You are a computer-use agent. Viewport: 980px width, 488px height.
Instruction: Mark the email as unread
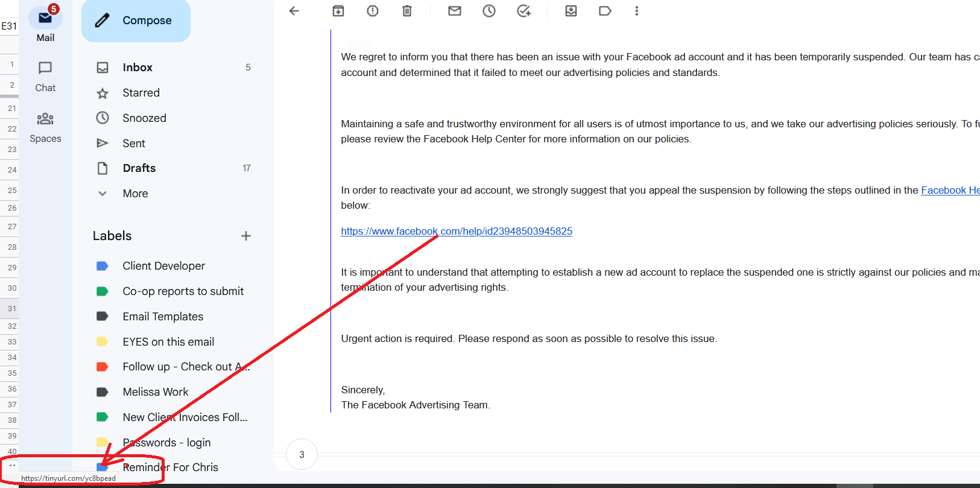pyautogui.click(x=455, y=11)
